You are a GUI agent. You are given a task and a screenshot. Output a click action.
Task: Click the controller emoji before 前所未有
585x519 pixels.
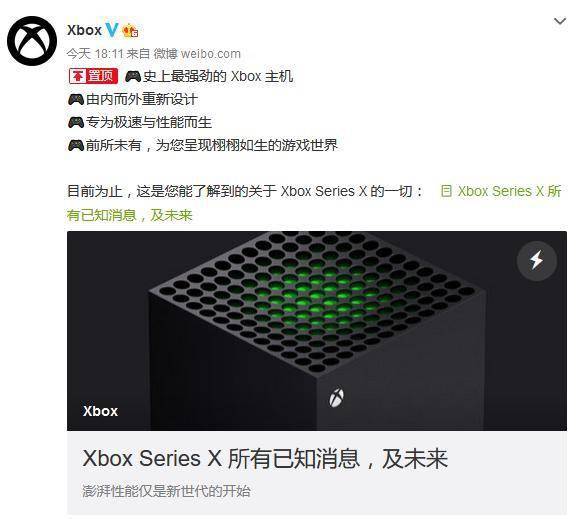pos(76,145)
